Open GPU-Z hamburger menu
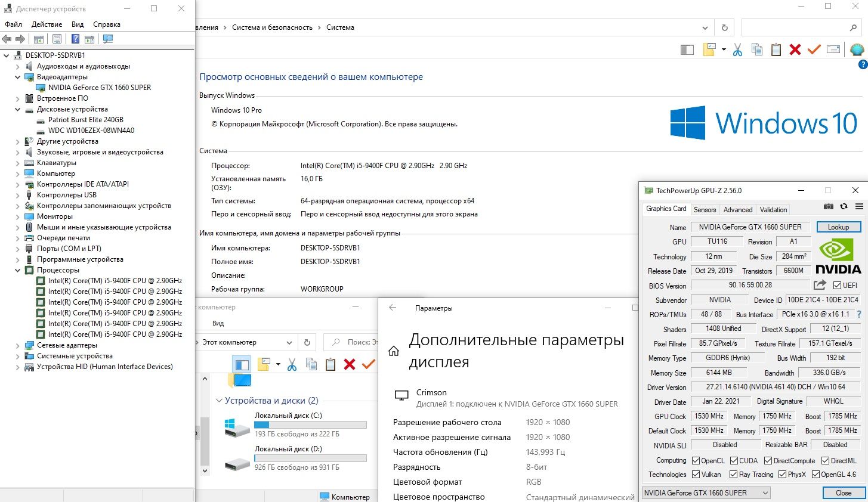The height and width of the screenshot is (502, 868). tap(859, 206)
